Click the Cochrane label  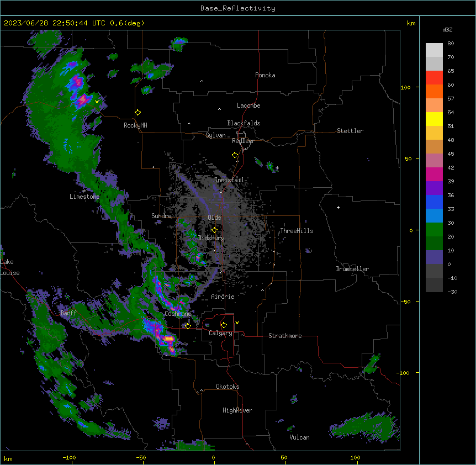point(178,314)
